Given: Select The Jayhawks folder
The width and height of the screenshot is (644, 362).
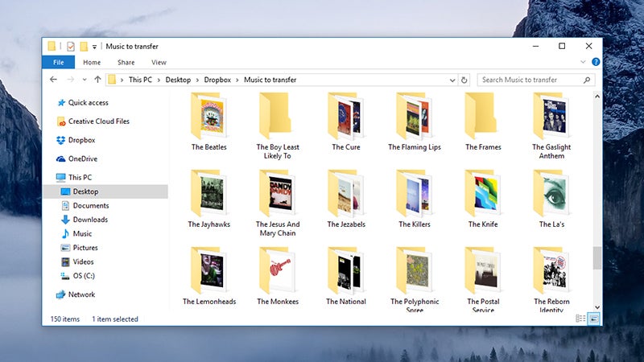Looking at the screenshot, I should tap(208, 199).
